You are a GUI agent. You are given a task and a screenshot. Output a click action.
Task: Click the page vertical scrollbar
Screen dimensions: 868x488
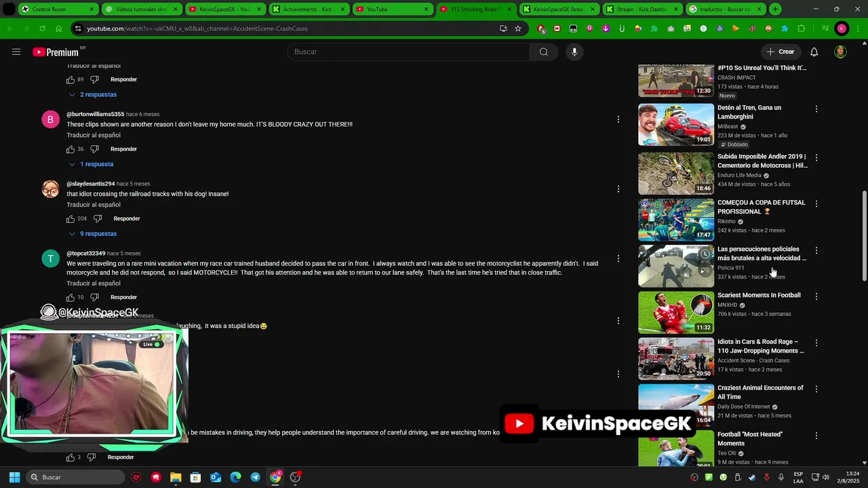coord(864,237)
